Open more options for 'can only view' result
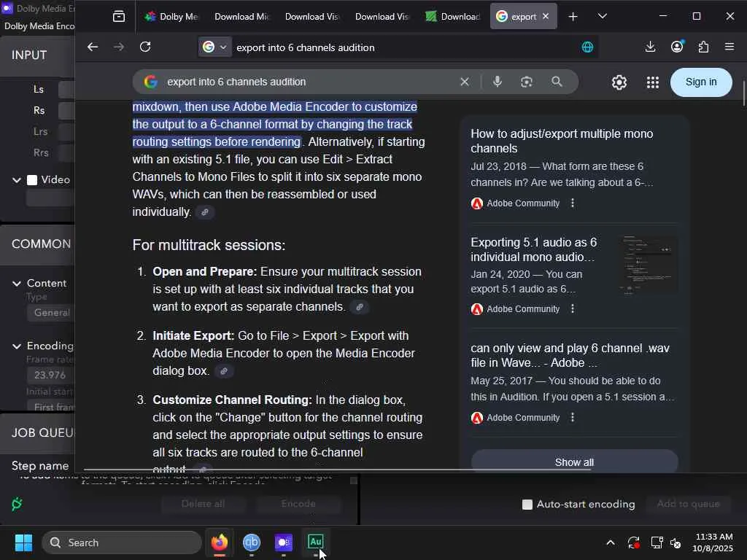This screenshot has height=560, width=747. 573,418
